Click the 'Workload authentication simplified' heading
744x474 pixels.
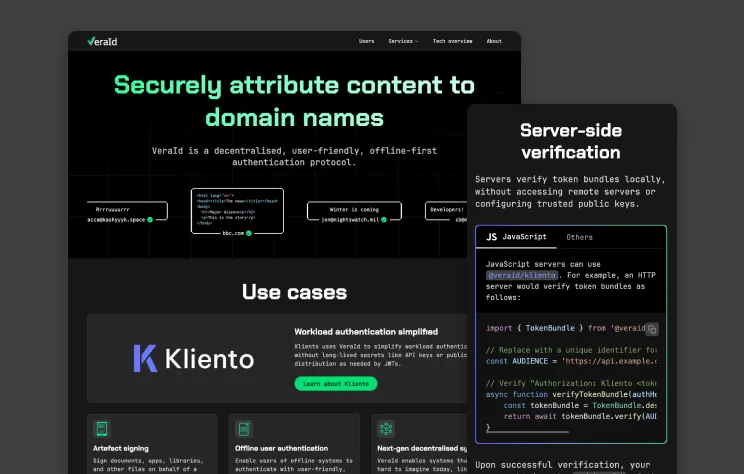click(366, 332)
